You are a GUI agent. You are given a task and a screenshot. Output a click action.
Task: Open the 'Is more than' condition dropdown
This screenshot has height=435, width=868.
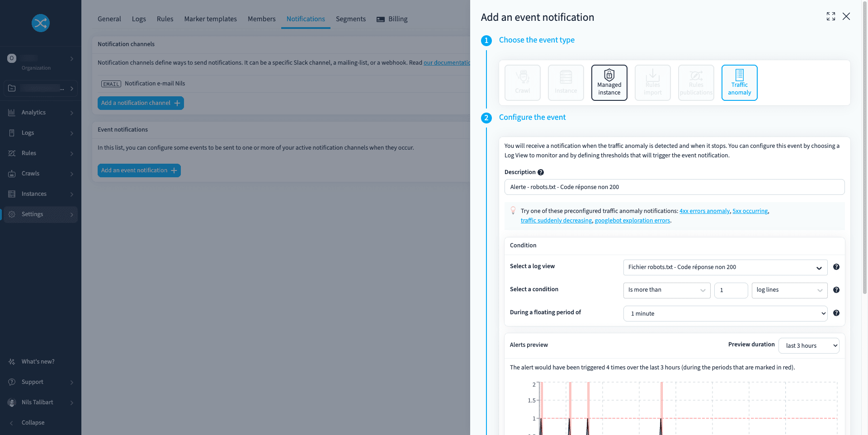pyautogui.click(x=667, y=290)
